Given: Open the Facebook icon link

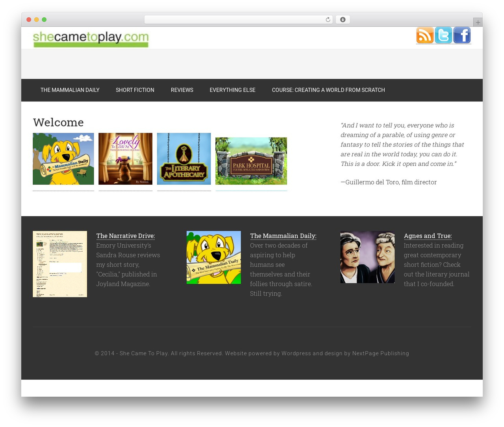Looking at the screenshot, I should pos(462,35).
